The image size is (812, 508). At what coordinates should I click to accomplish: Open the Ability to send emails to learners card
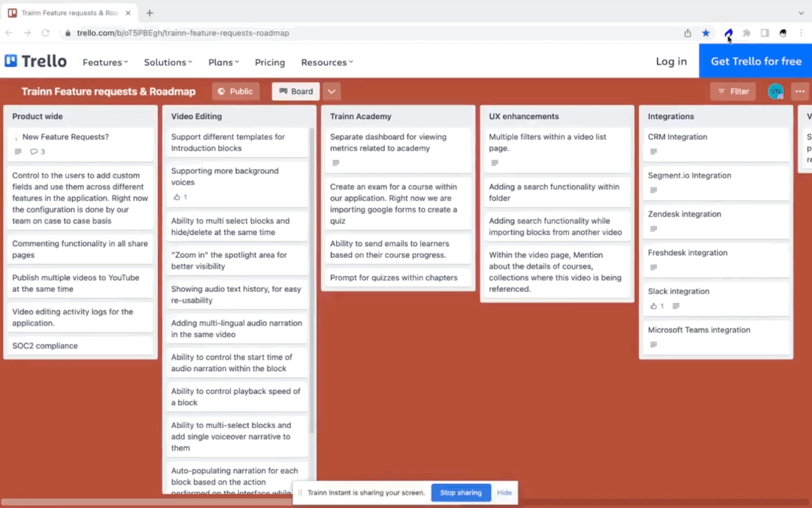pyautogui.click(x=398, y=249)
